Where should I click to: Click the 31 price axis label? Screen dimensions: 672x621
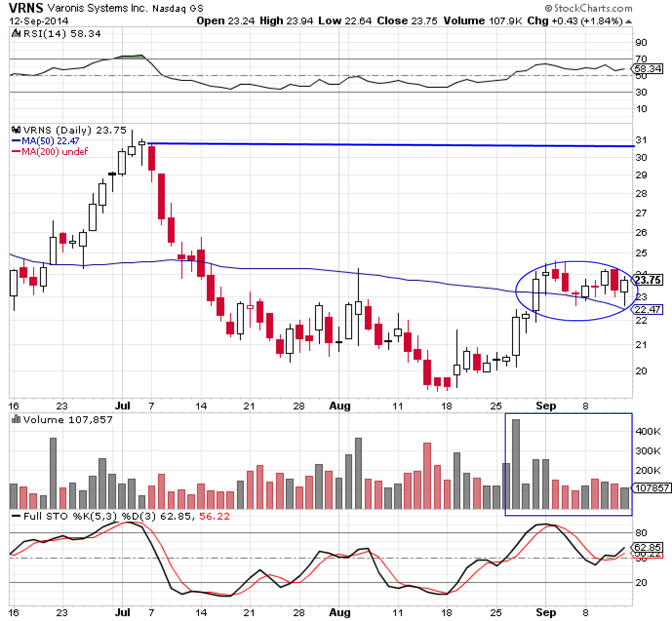point(641,140)
